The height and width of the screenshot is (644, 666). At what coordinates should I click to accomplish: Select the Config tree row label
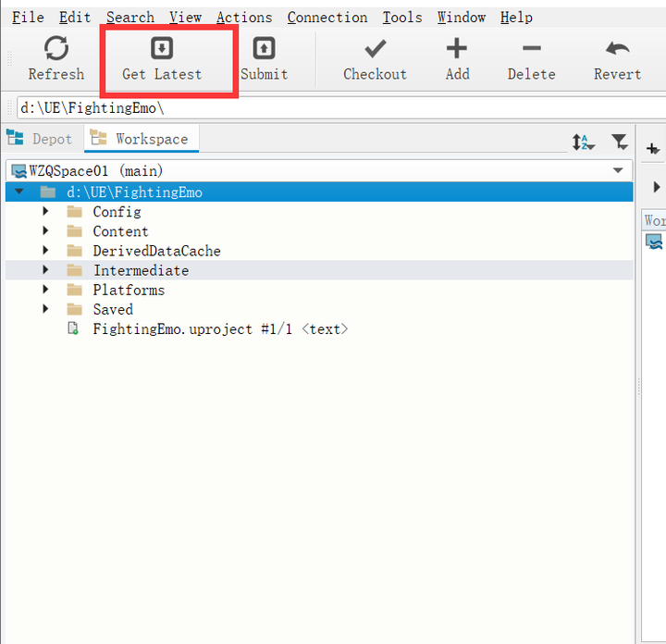click(117, 212)
